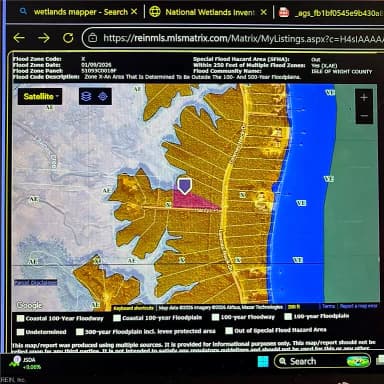Click the locate target icon on map
This screenshot has width=384, height=384.
point(103,97)
